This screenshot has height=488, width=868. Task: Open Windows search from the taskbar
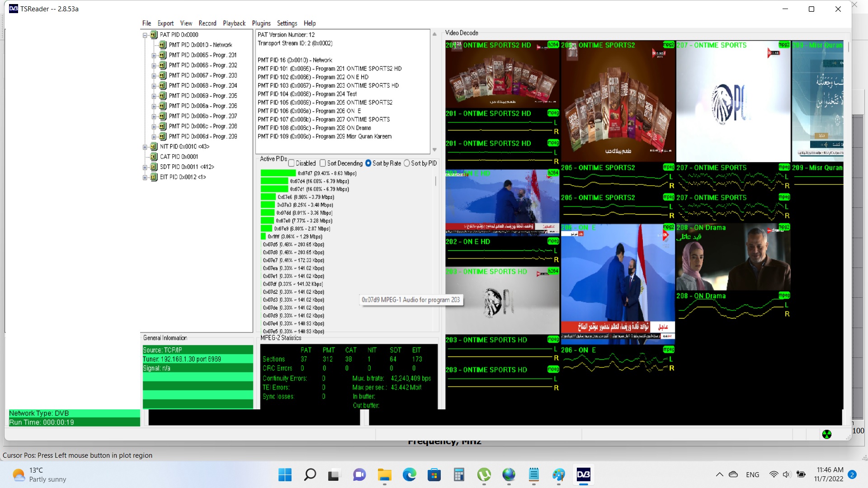tap(310, 475)
